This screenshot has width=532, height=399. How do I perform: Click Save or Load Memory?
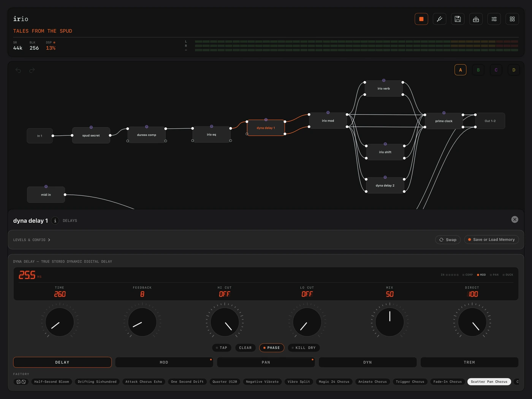(x=491, y=239)
